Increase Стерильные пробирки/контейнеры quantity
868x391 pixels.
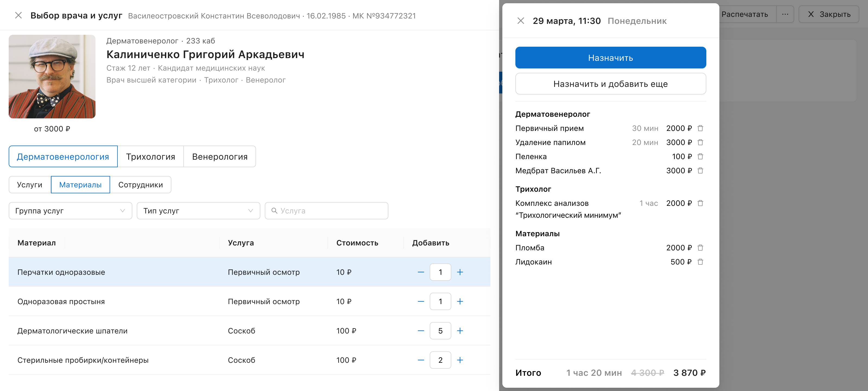click(x=460, y=360)
